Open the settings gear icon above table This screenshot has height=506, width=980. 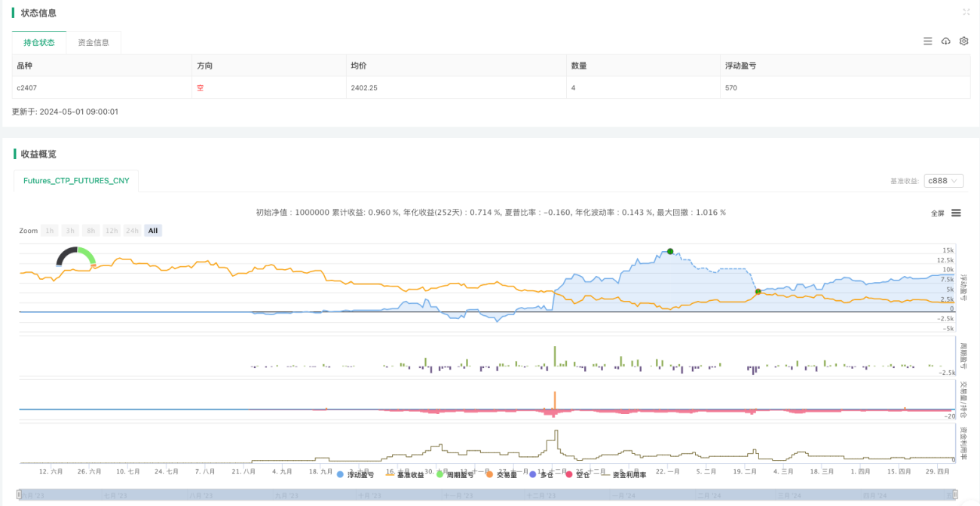pyautogui.click(x=963, y=41)
